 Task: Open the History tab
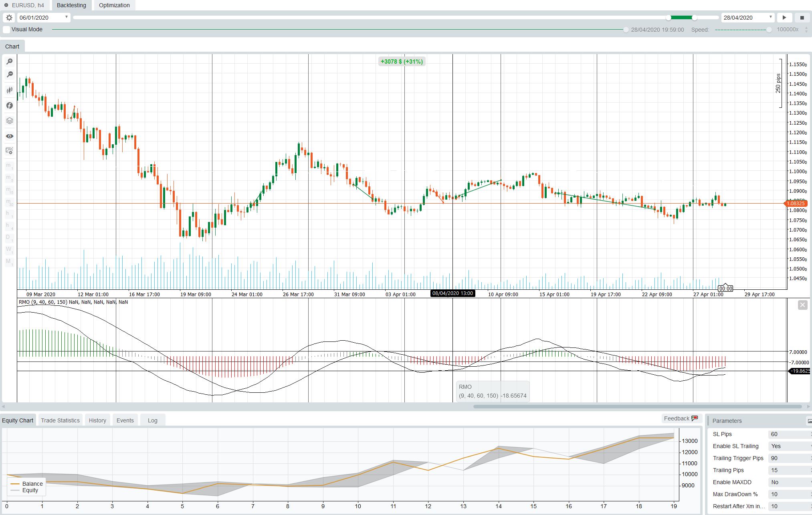(97, 420)
